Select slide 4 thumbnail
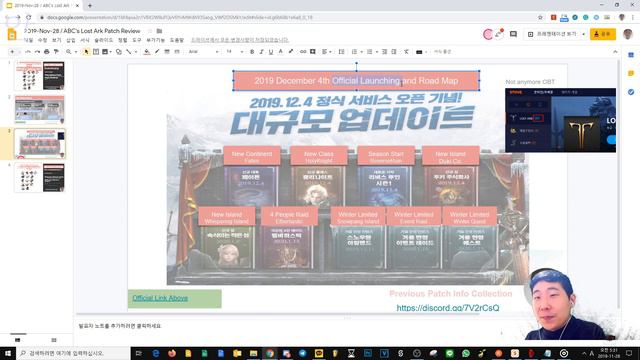The width and height of the screenshot is (640, 360). tap(40, 177)
